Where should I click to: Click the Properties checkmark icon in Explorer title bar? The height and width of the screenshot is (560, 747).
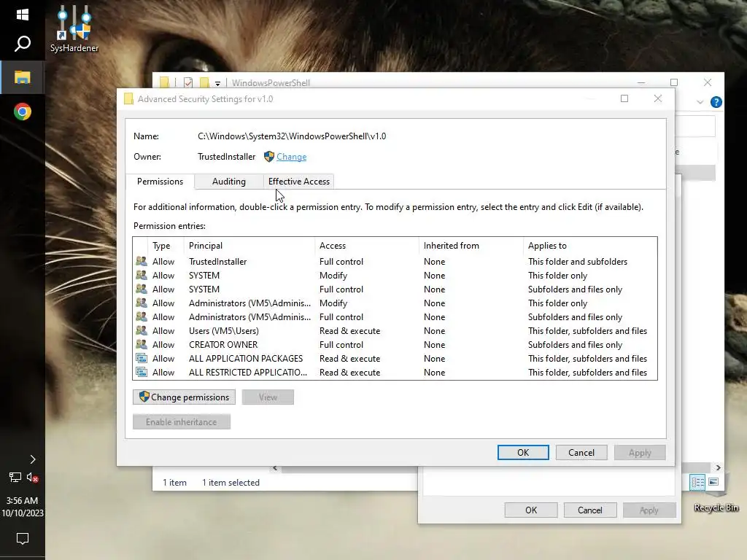[x=188, y=83]
